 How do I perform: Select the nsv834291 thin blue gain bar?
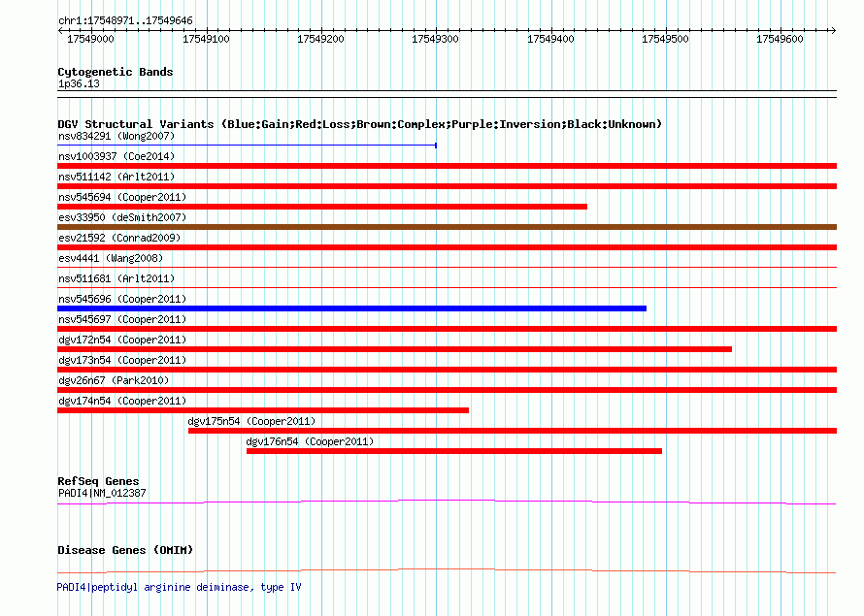[x=247, y=146]
